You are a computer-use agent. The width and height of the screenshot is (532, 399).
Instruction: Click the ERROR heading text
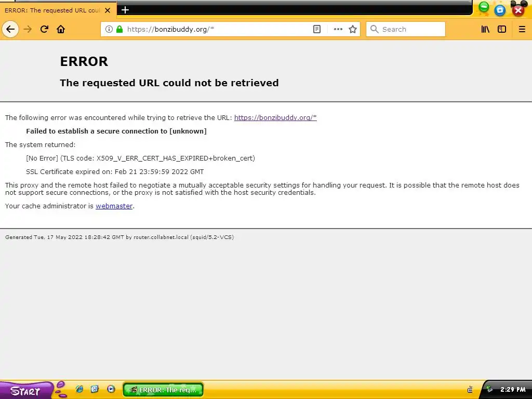tap(84, 61)
